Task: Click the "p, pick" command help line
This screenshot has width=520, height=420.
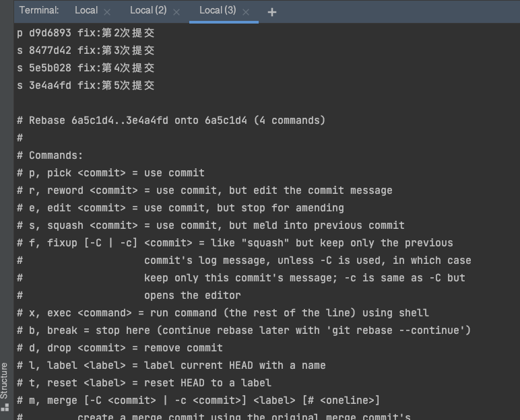Action: (111, 172)
